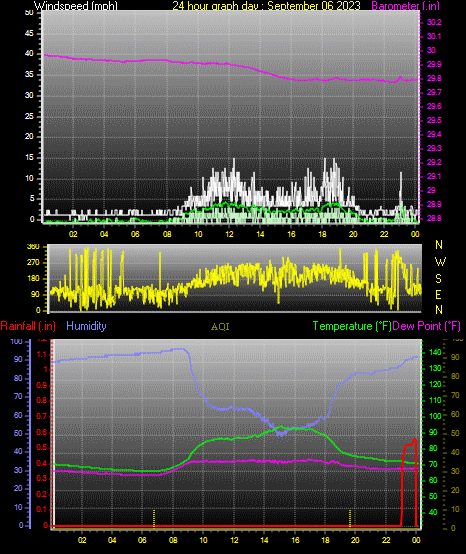Select the "110" temperature scale value

(x=435, y=400)
